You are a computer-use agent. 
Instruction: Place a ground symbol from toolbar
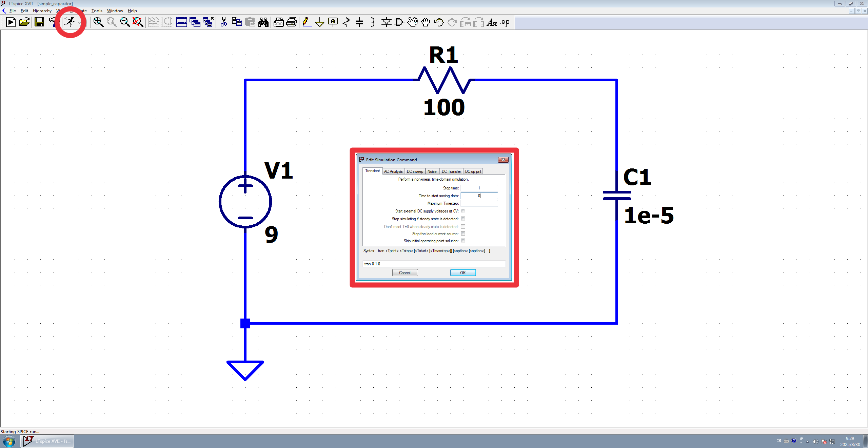[x=319, y=22]
